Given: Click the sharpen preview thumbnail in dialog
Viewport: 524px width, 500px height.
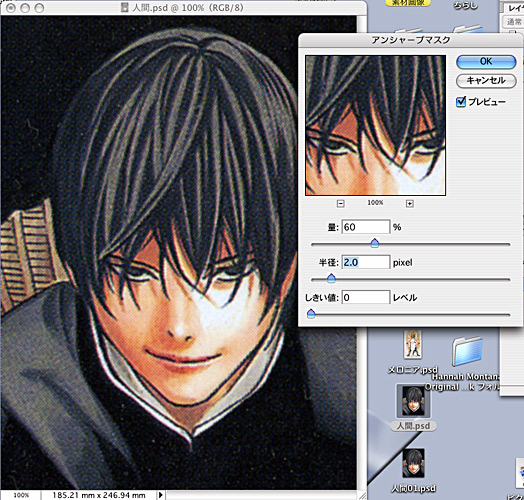Looking at the screenshot, I should coord(375,125).
